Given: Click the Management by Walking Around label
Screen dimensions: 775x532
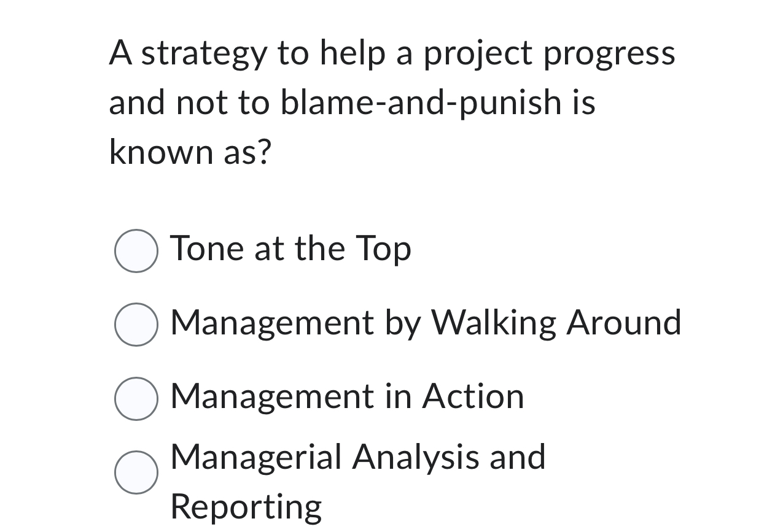Looking at the screenshot, I should click(425, 323).
